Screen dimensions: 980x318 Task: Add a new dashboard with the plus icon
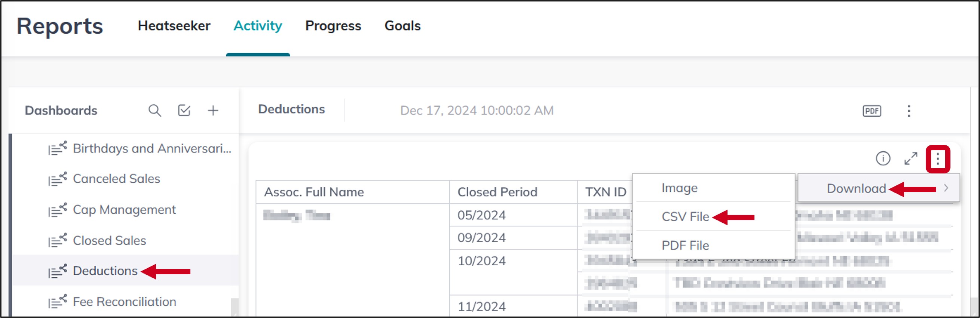pyautogui.click(x=213, y=111)
